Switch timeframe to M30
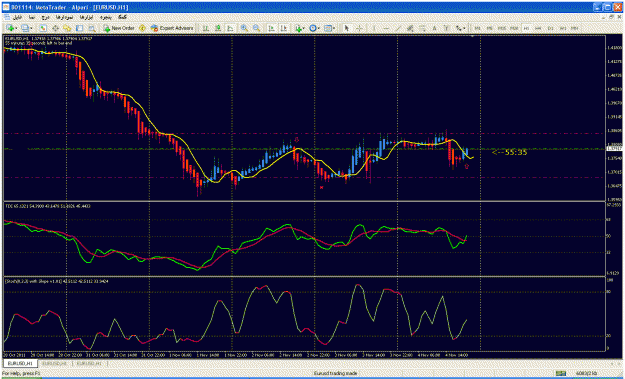The image size is (625, 379). coord(514,28)
